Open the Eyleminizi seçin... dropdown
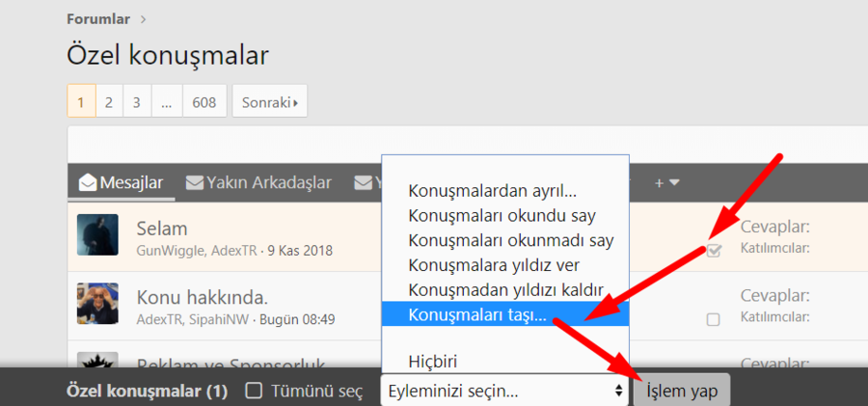Image resolution: width=868 pixels, height=406 pixels. click(x=504, y=391)
